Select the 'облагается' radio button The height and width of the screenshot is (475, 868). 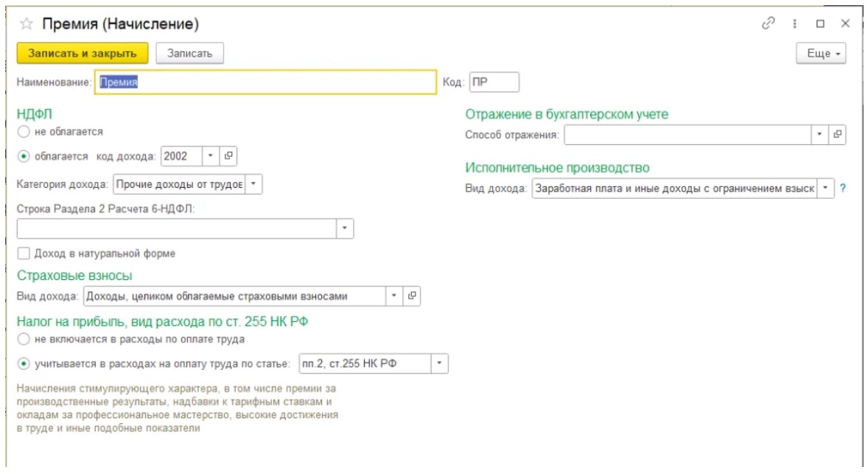pyautogui.click(x=24, y=156)
